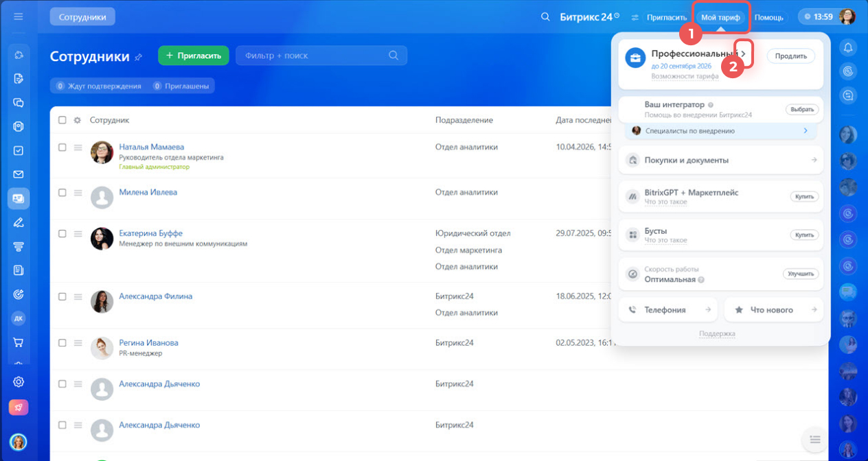This screenshot has height=461, width=868.
Task: Open the row menu for Екатерина Буффе
Action: (x=78, y=234)
